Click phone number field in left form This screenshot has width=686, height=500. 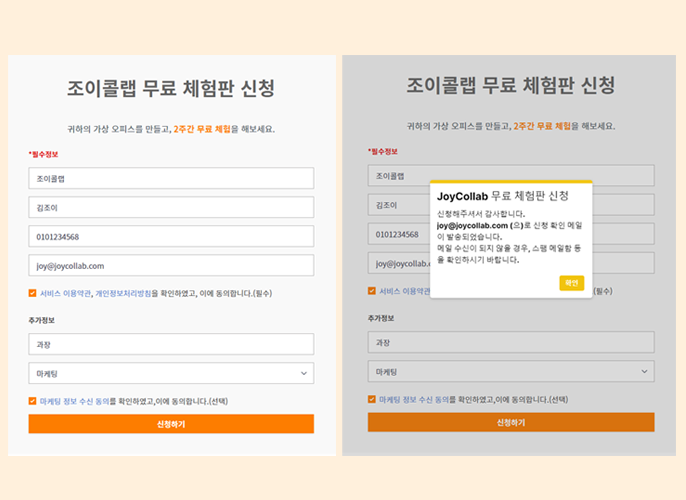[171, 236]
